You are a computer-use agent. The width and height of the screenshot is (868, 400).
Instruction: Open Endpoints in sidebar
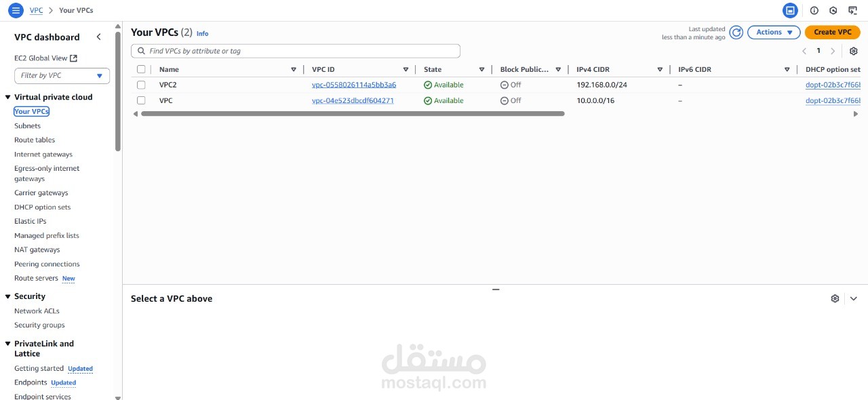coord(31,382)
